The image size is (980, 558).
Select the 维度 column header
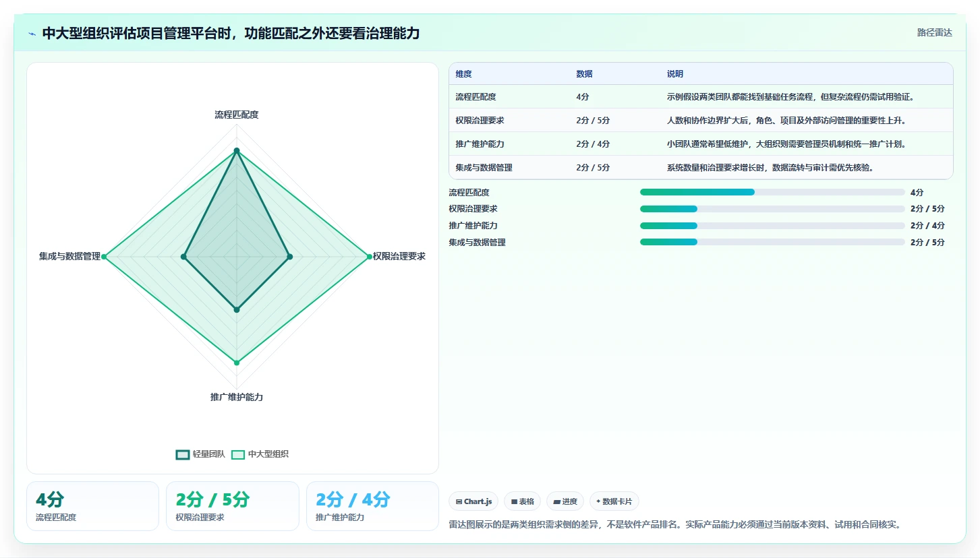[x=463, y=74]
